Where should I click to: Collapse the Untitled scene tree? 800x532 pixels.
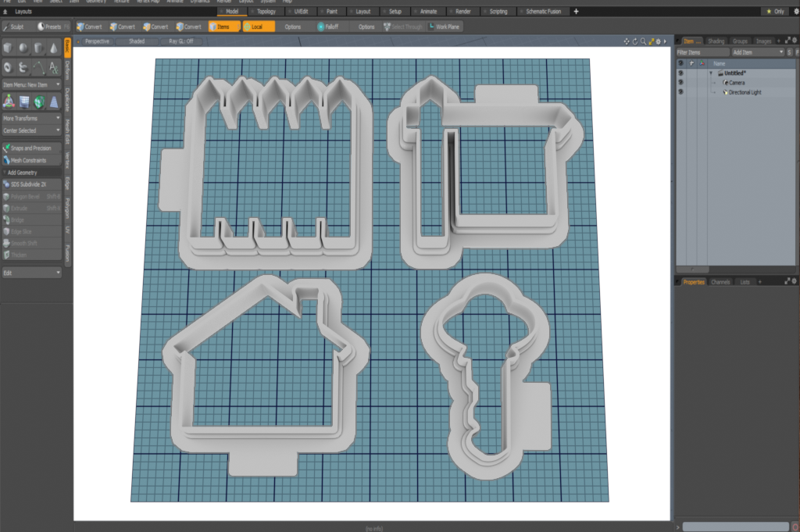click(x=711, y=73)
